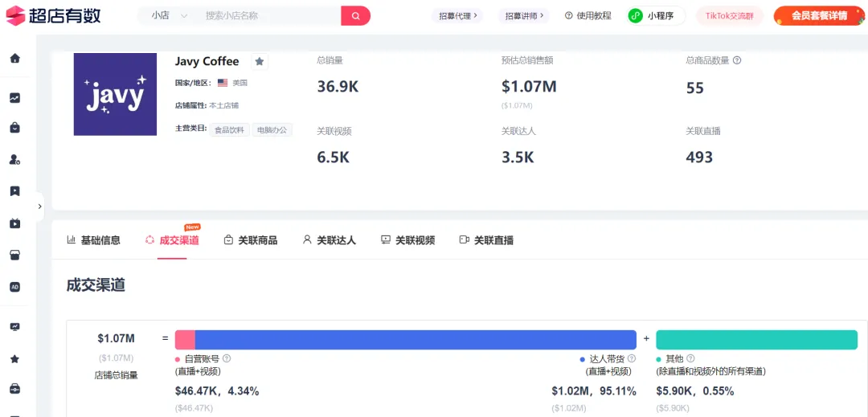Click the $5.90K, 0.55% value
Viewport: 868px width, 417px height.
695,391
